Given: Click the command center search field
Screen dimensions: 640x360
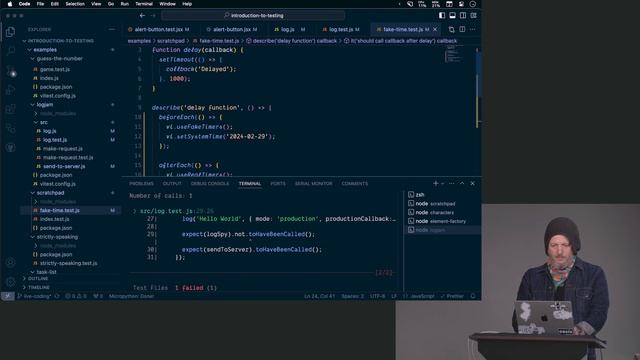Looking at the screenshot, I should coord(253,16).
